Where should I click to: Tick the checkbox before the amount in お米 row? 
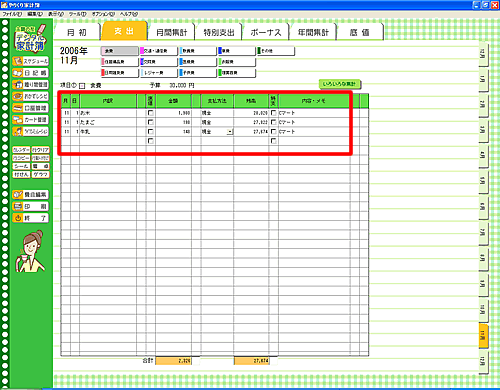tap(151, 113)
